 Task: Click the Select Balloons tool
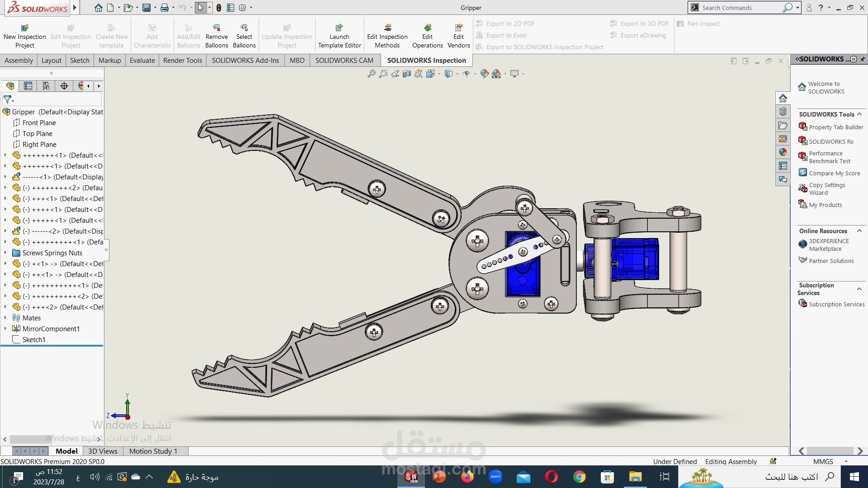pyautogui.click(x=244, y=36)
